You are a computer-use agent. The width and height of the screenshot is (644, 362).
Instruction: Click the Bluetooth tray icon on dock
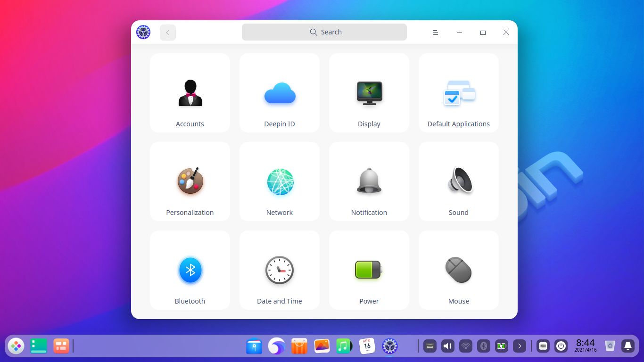(x=484, y=346)
